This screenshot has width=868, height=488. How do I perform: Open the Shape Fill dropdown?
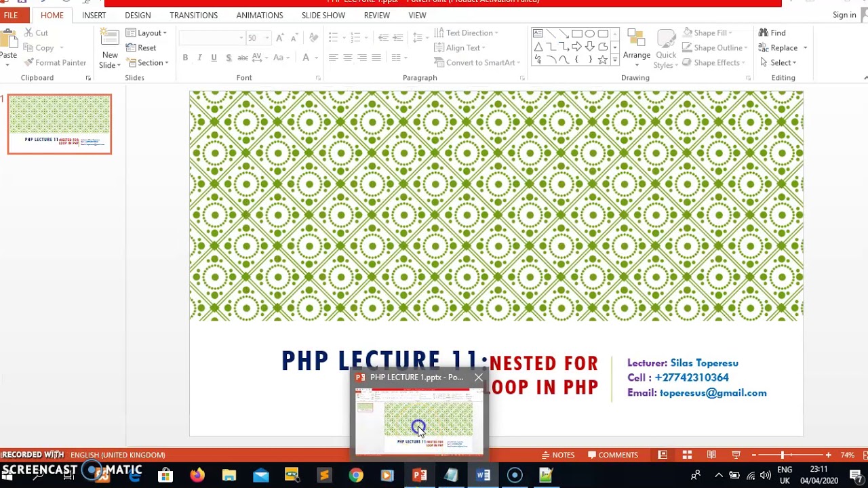(707, 33)
